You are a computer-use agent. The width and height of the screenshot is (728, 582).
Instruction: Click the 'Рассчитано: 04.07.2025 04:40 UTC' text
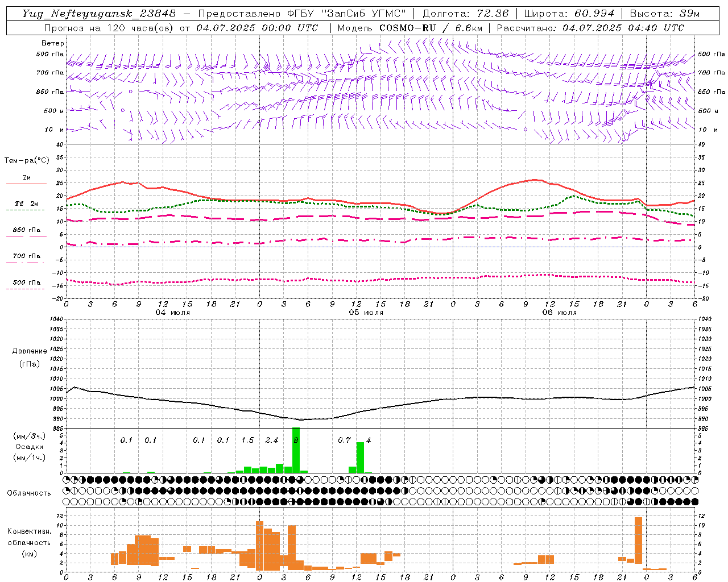click(590, 28)
